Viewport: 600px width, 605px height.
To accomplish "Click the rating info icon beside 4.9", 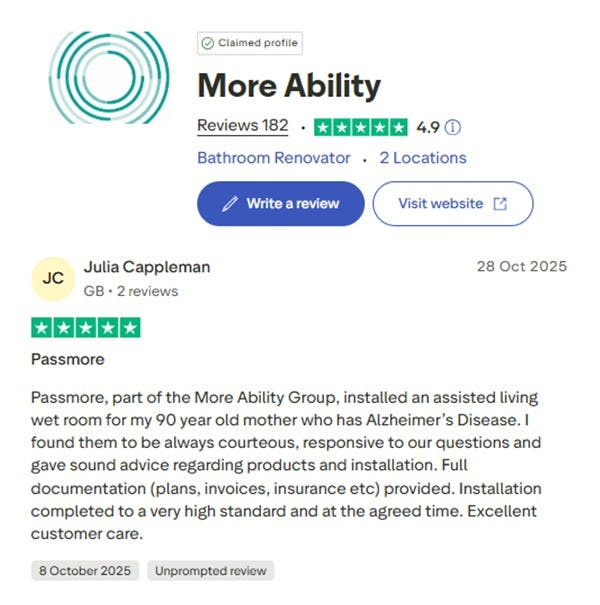I will point(453,127).
